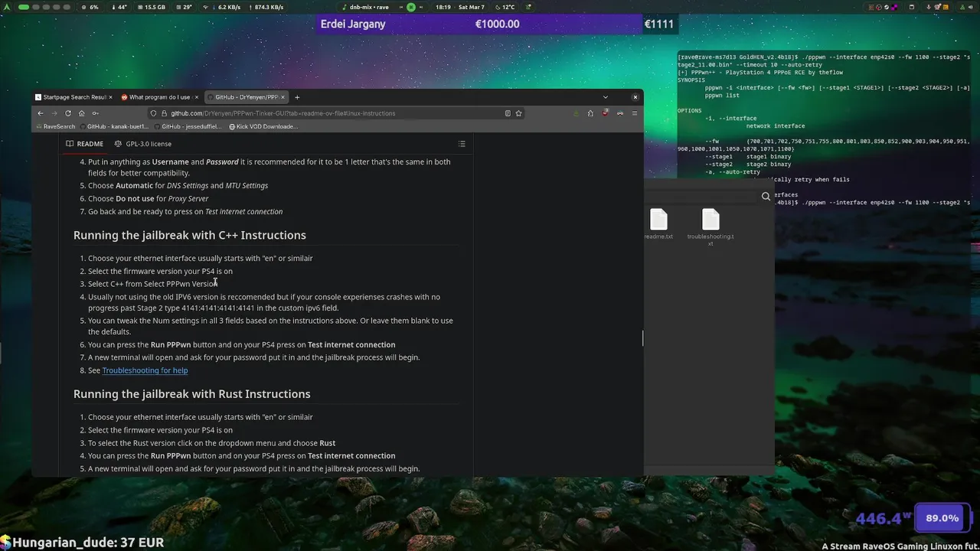The width and height of the screenshot is (980, 551).
Task: Go back in the browser history
Action: [41, 113]
